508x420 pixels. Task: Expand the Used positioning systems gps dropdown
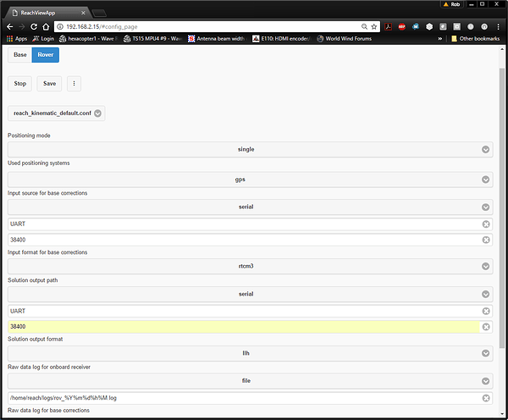[x=250, y=180]
